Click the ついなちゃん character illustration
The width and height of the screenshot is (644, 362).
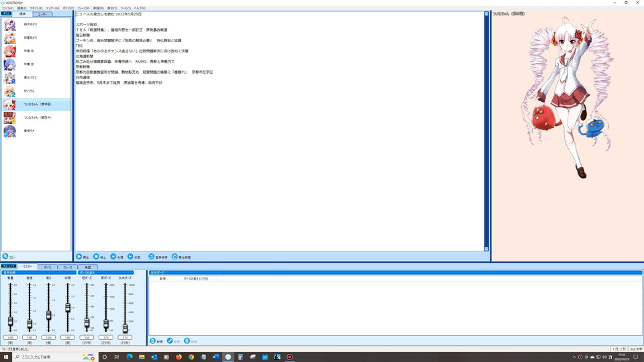click(x=569, y=97)
